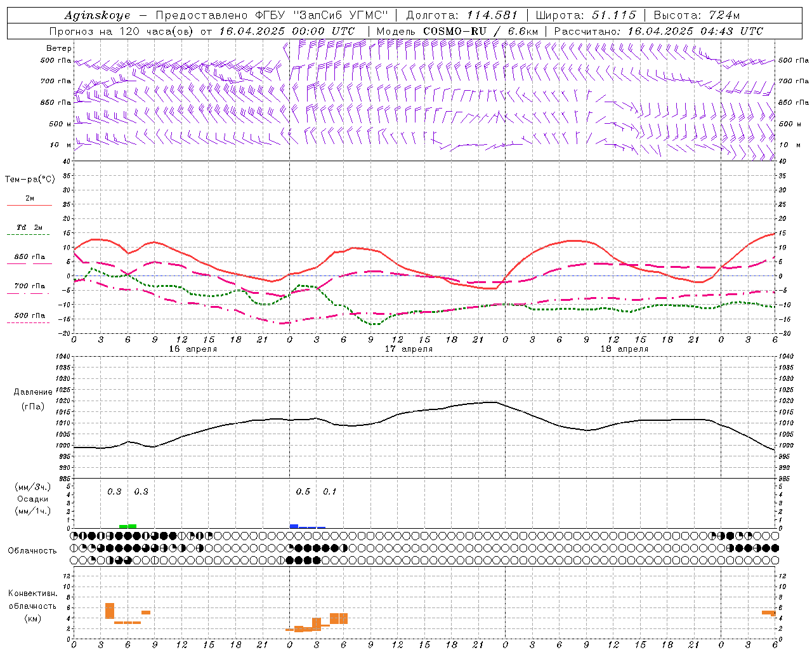Screen dimensions: 812x650
Task: Click the "16 апреля" date label
Action: pos(193,349)
